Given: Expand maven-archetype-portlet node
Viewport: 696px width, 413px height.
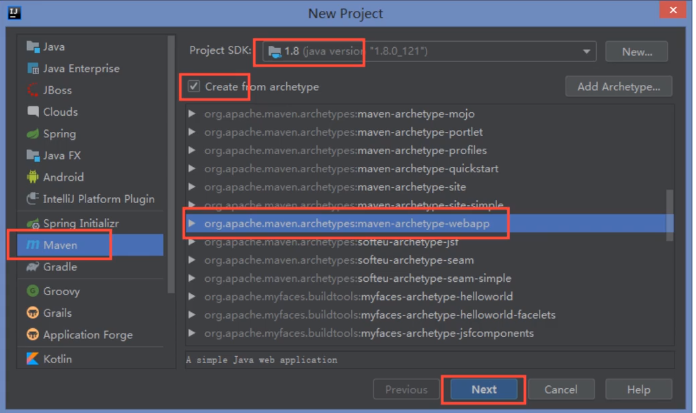Looking at the screenshot, I should (192, 132).
